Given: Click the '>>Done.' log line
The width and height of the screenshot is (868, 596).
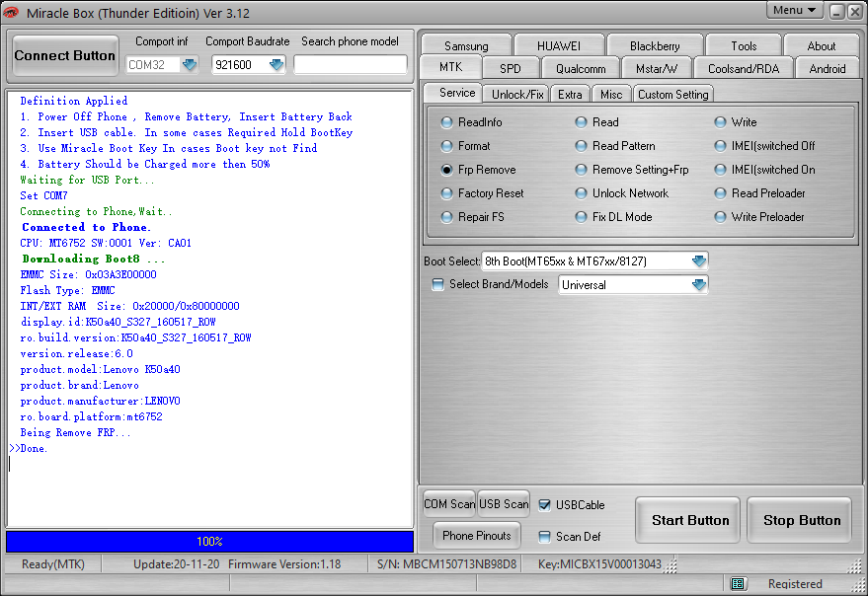Looking at the screenshot, I should tap(29, 448).
